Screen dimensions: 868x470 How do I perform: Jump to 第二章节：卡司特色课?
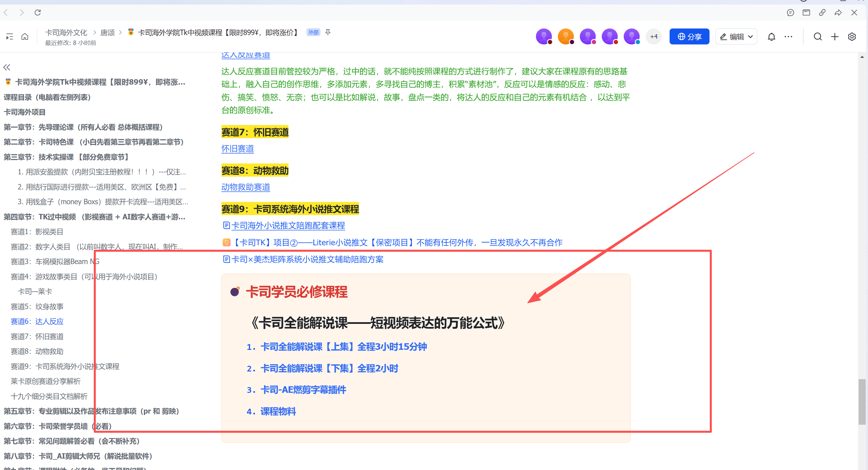tap(94, 142)
